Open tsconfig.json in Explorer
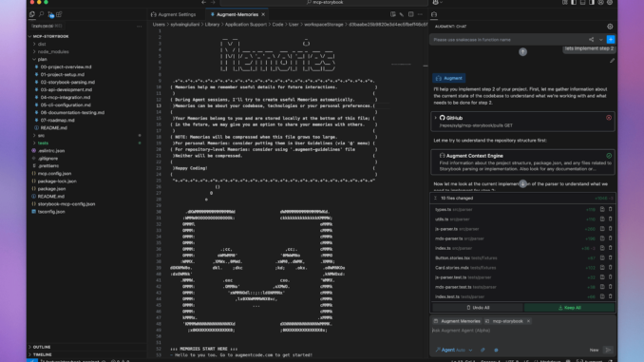 tap(51, 212)
